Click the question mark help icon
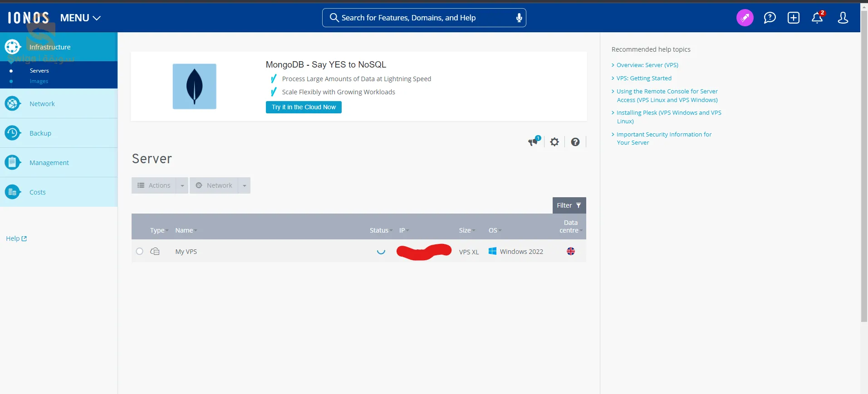 [x=575, y=142]
